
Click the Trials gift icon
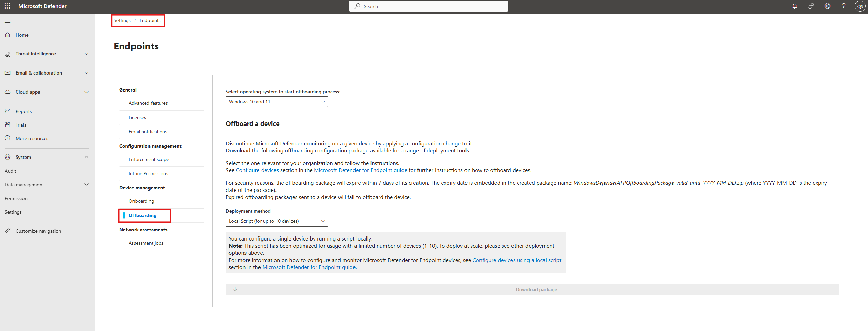click(x=7, y=125)
